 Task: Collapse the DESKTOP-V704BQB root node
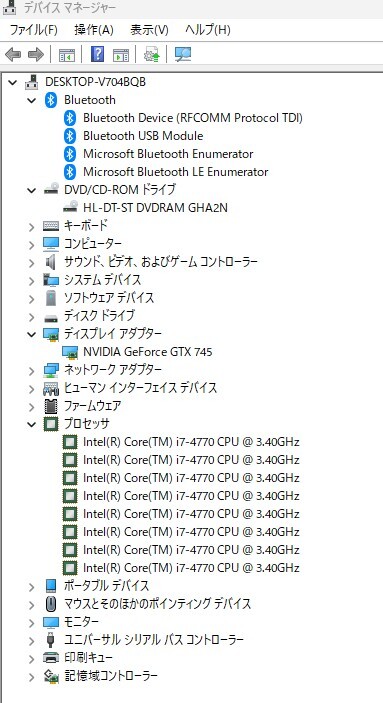[13, 82]
